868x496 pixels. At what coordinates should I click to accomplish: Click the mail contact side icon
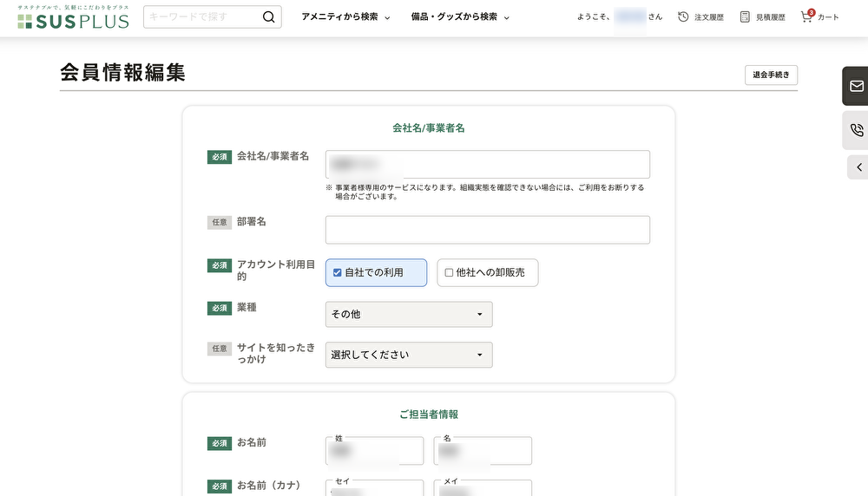click(x=856, y=86)
